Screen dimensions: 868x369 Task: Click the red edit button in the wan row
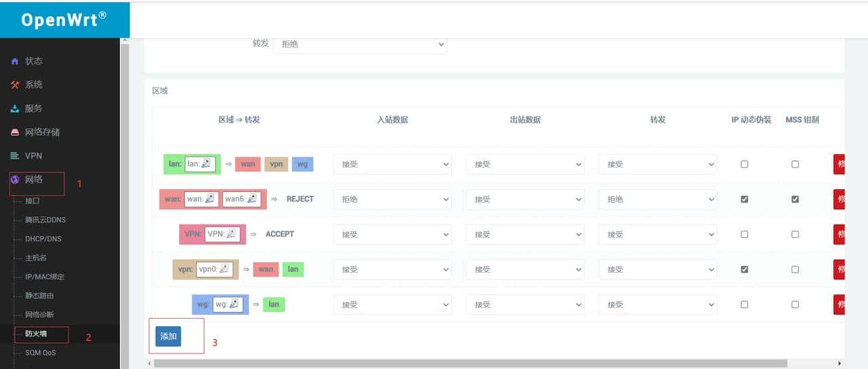(840, 199)
